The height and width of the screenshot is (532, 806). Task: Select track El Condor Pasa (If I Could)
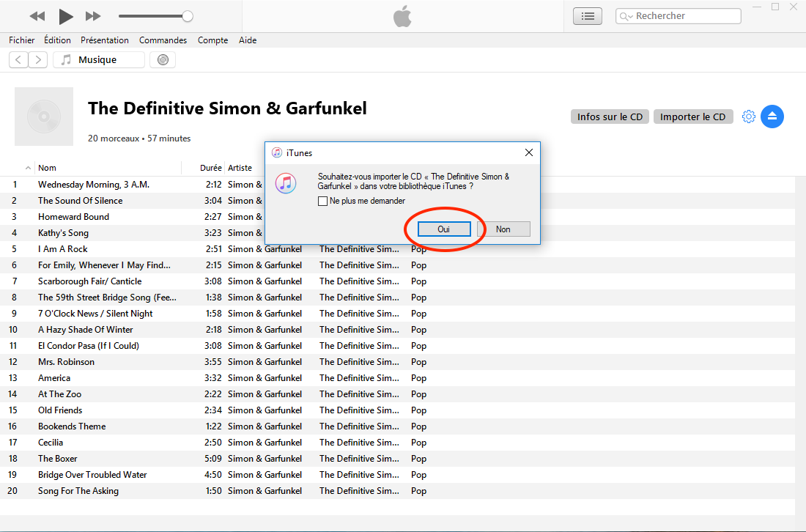click(397, 345)
